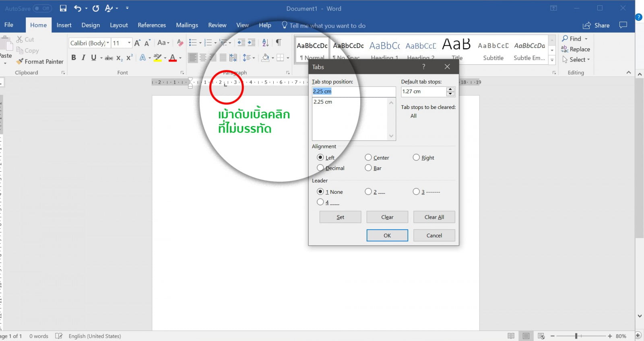Apply Strikethrough formatting
The height and width of the screenshot is (341, 644).
click(109, 58)
